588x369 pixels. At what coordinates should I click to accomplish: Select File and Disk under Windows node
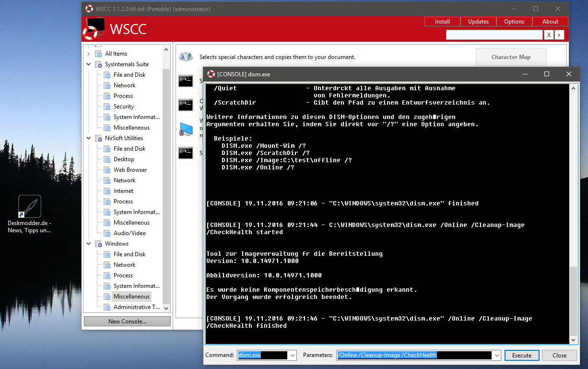pyautogui.click(x=129, y=254)
